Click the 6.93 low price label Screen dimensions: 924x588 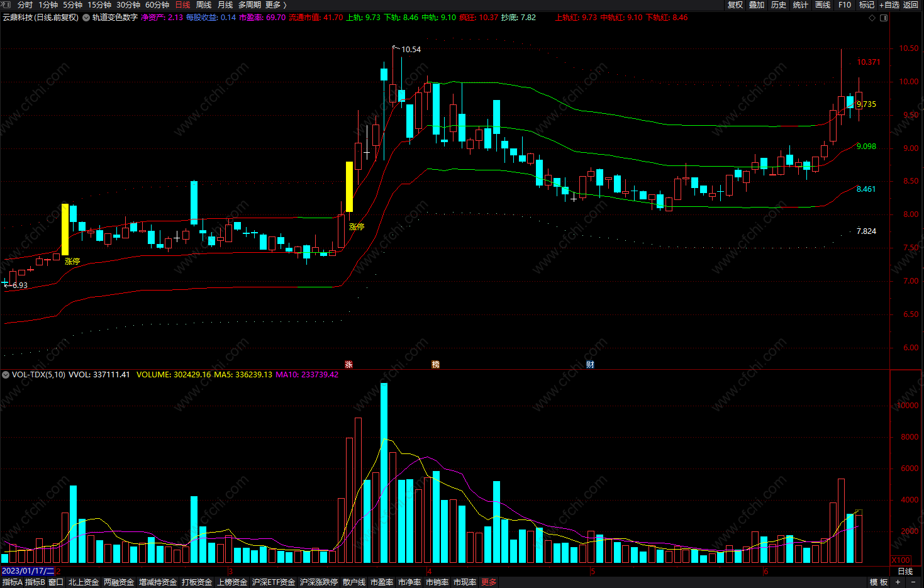pyautogui.click(x=20, y=285)
